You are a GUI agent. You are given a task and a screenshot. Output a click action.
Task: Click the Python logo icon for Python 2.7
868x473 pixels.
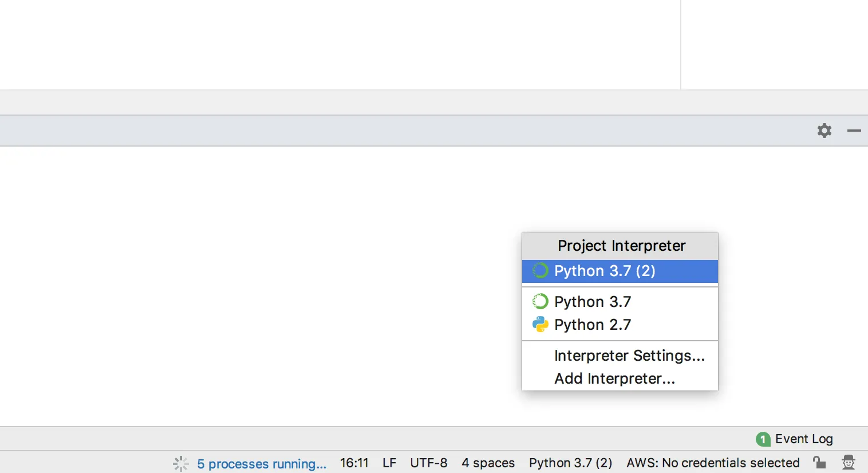(540, 325)
